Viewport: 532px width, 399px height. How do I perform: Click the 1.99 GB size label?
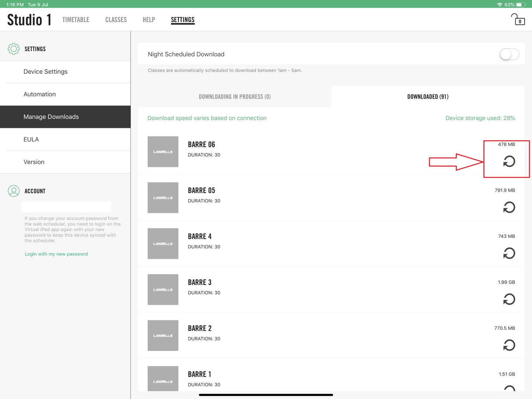pyautogui.click(x=506, y=282)
